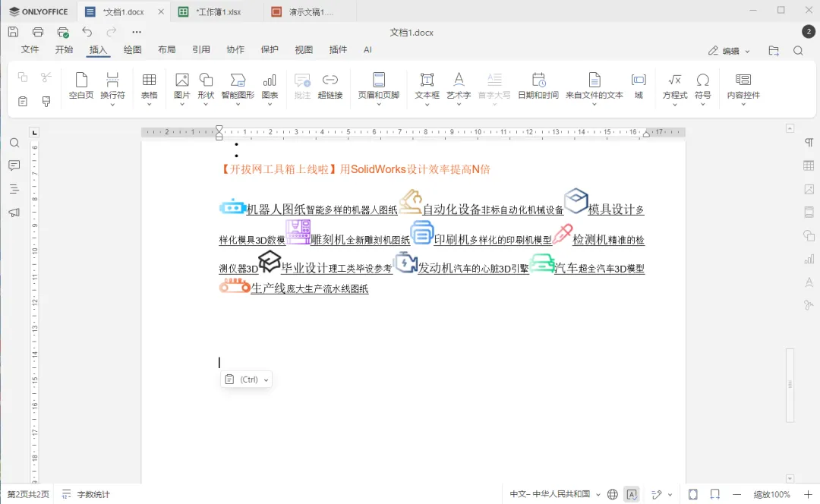Insert a blank page (空白页)

(x=81, y=87)
